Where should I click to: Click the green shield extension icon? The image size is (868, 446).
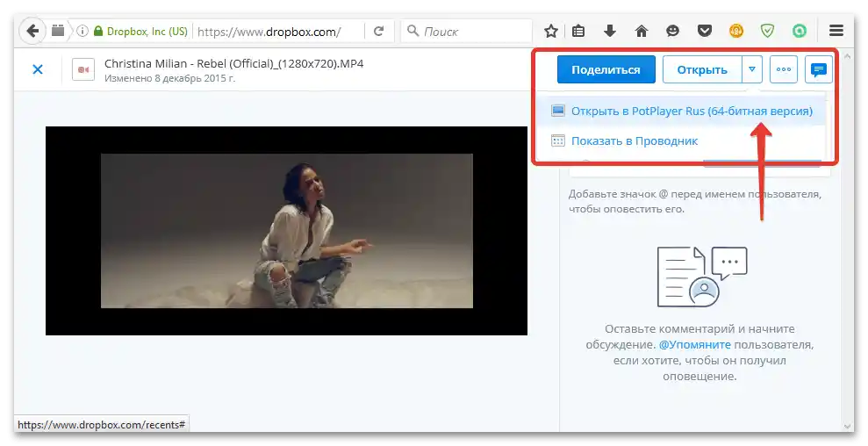767,31
